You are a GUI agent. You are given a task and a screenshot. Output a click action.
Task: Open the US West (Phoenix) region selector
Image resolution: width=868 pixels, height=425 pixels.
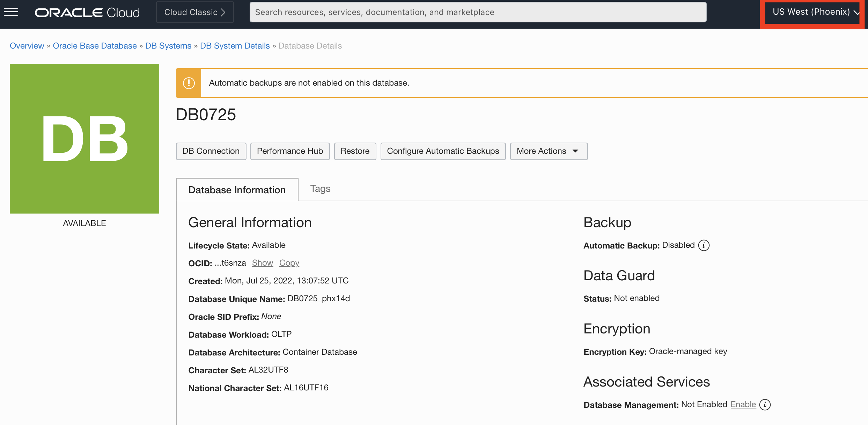point(812,12)
